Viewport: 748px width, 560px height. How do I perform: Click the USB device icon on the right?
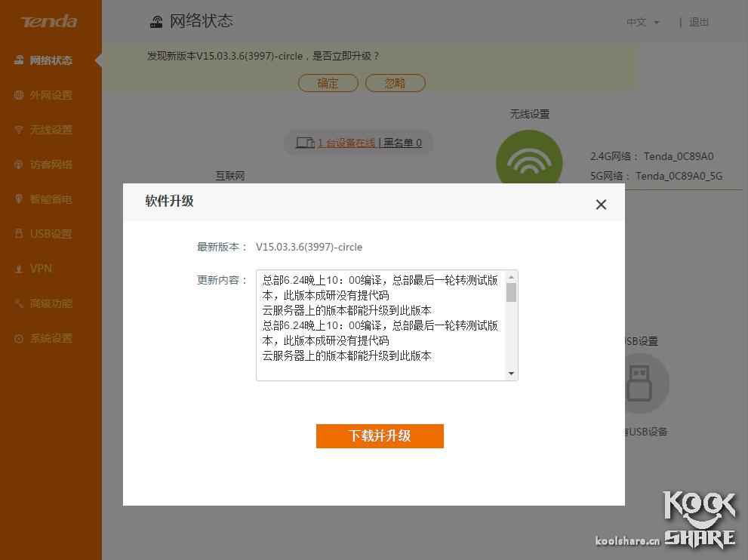coord(639,383)
